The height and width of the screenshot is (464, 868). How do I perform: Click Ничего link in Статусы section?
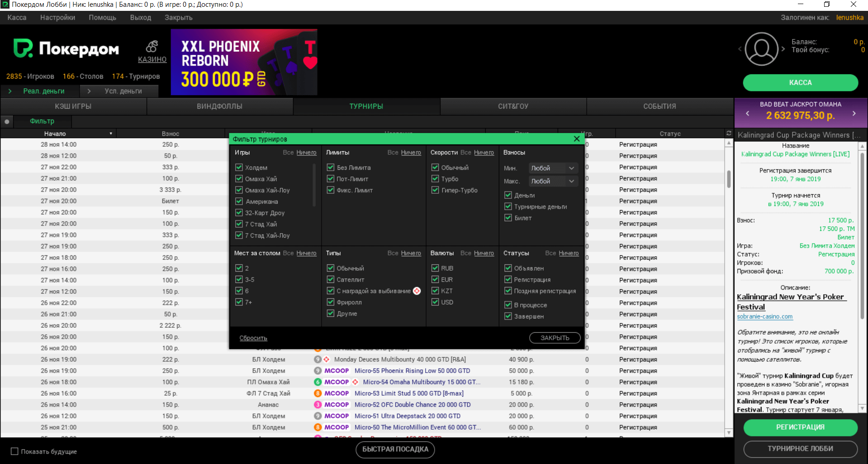pyautogui.click(x=569, y=253)
